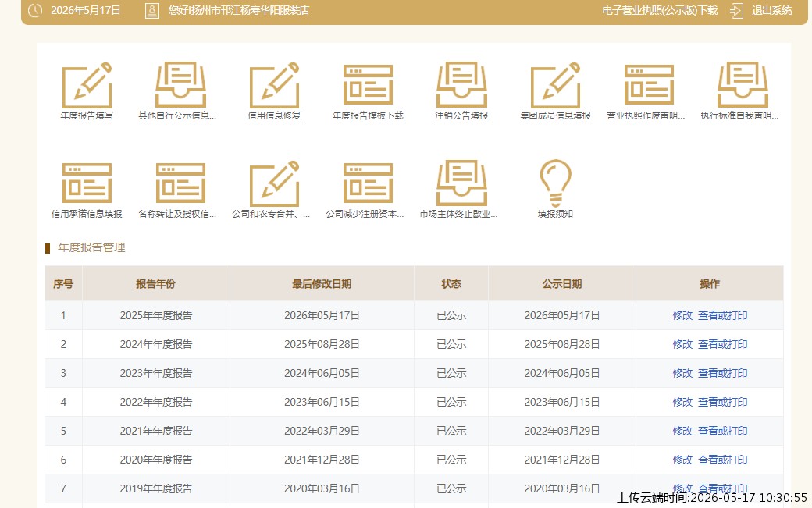This screenshot has width=812, height=508.
Task: Select the 最后修改日期 column header
Action: pos(322,283)
